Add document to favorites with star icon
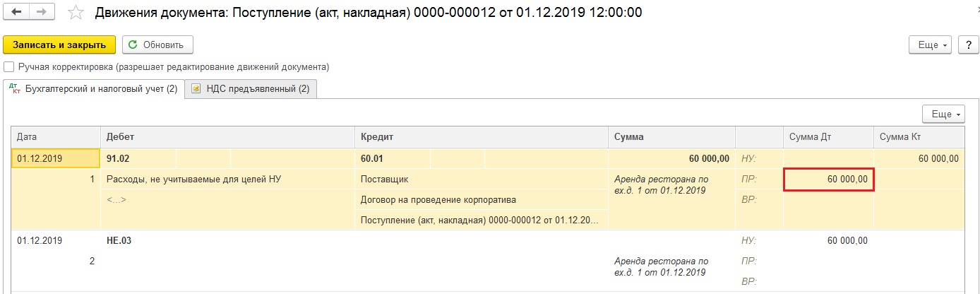This screenshot has width=980, height=294. pos(76,13)
